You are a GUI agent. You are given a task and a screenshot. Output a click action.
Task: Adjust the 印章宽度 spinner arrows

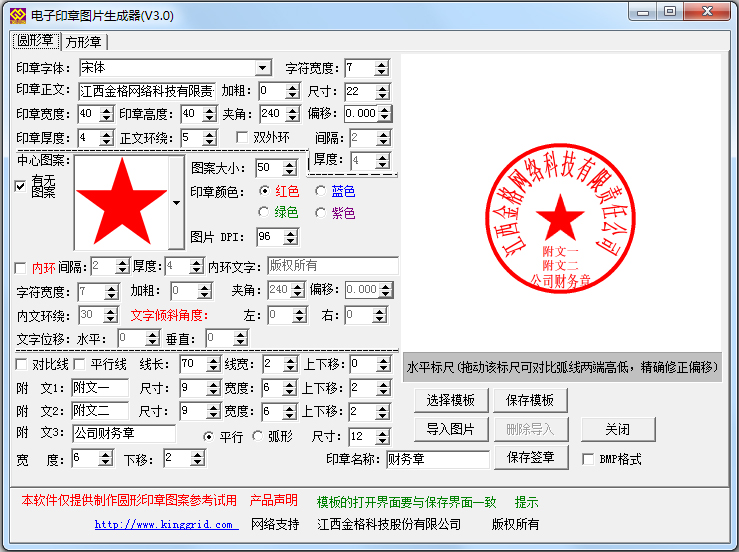click(107, 114)
